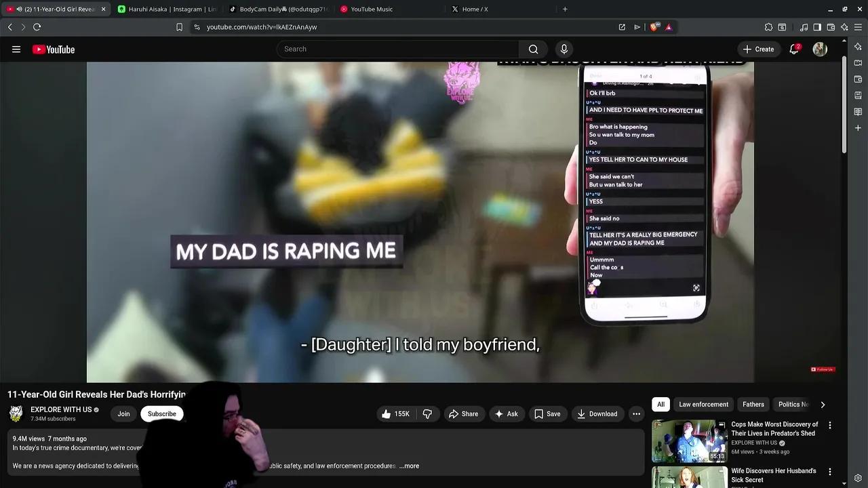Switch to the Haruhi Aisaka Instagram tab
Screen dimensions: 868x488
(x=166, y=9)
